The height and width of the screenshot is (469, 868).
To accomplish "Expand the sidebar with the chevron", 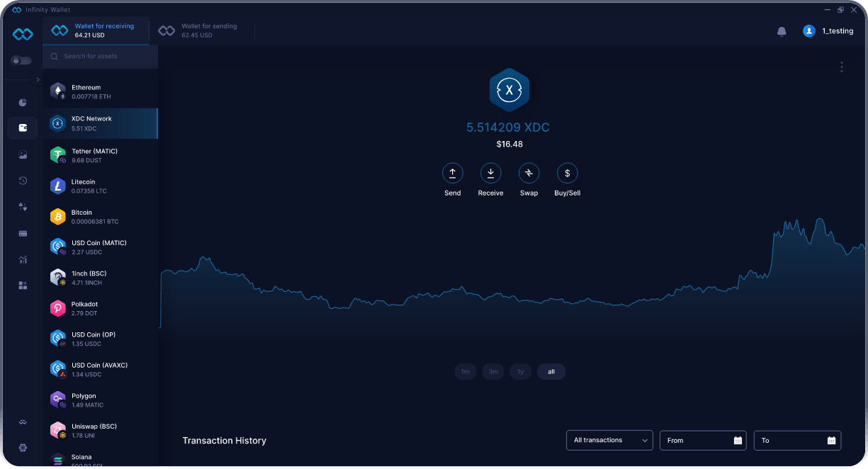I will coord(38,79).
